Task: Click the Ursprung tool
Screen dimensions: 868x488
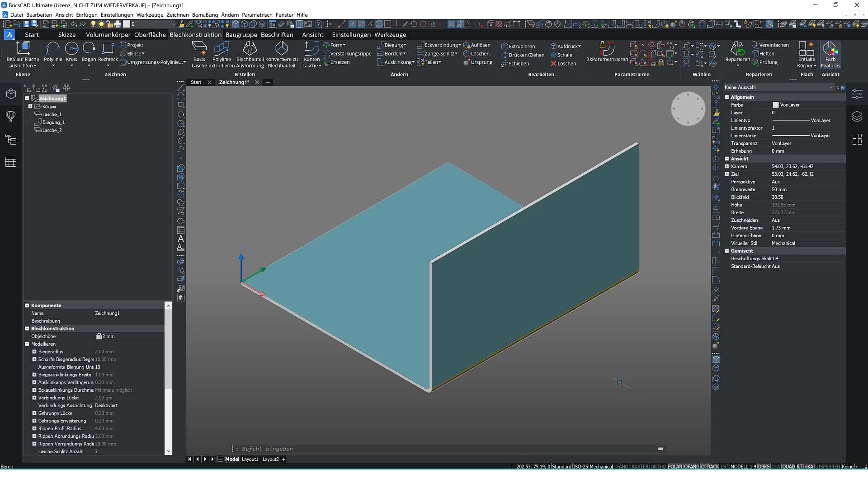Action: click(x=478, y=62)
